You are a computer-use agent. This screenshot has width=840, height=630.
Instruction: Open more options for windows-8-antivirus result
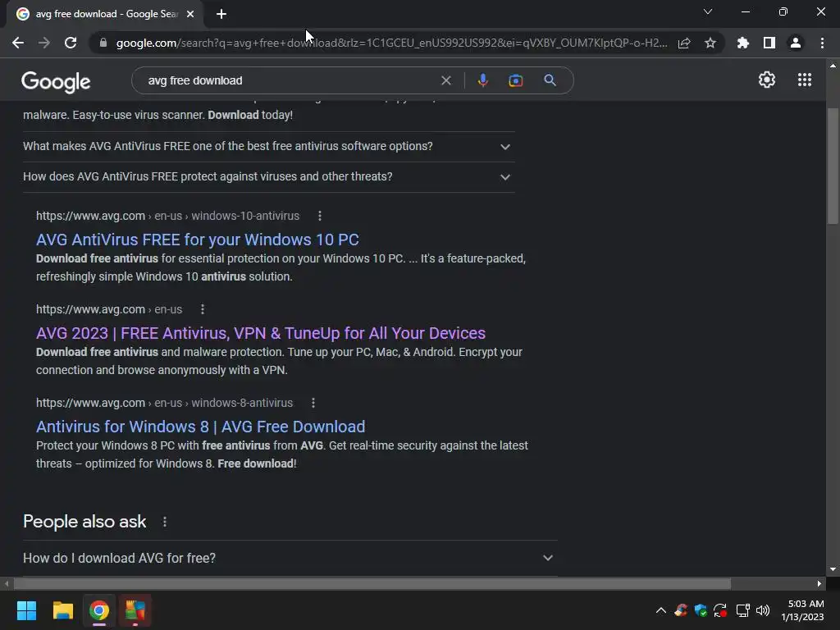click(x=313, y=403)
